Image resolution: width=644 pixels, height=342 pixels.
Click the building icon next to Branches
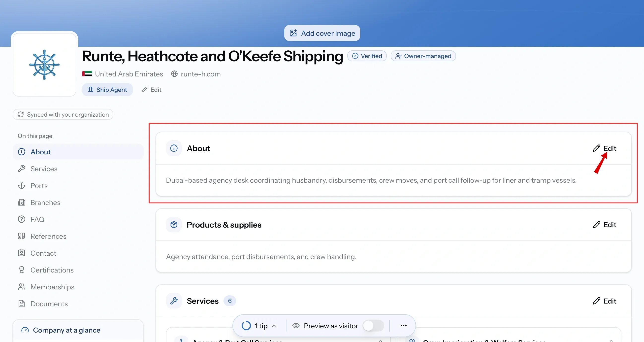[22, 203]
